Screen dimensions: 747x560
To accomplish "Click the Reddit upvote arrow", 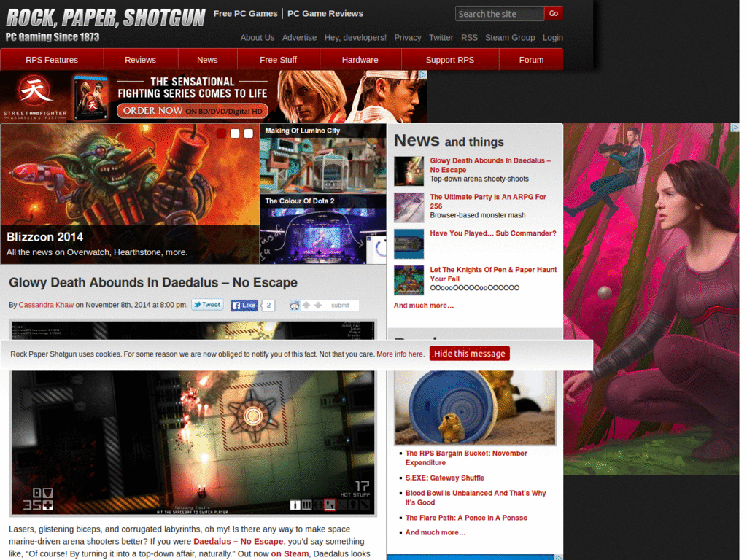I will pyautogui.click(x=306, y=305).
